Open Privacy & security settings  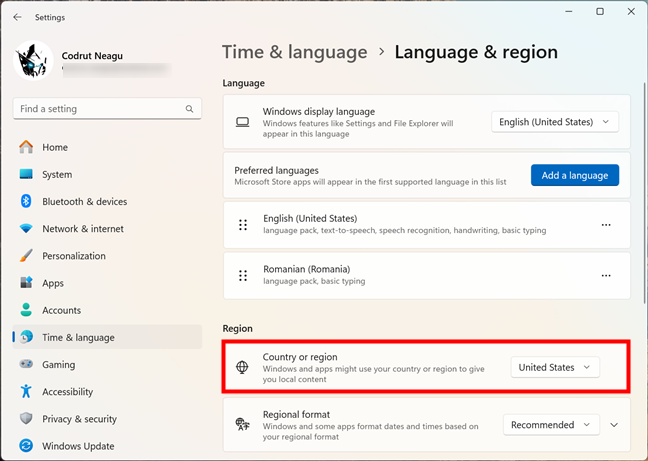[107, 419]
